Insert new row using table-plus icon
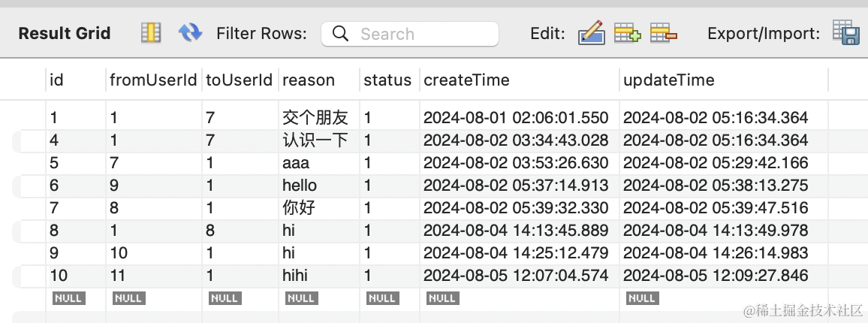The height and width of the screenshot is (323, 868). click(628, 33)
